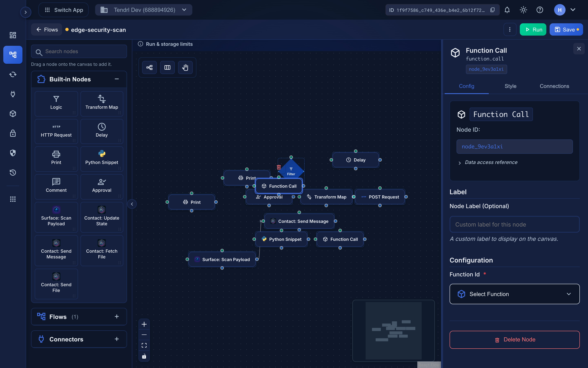The width and height of the screenshot is (588, 368).
Task: Open the history clock icon in sidebar
Action: (13, 173)
